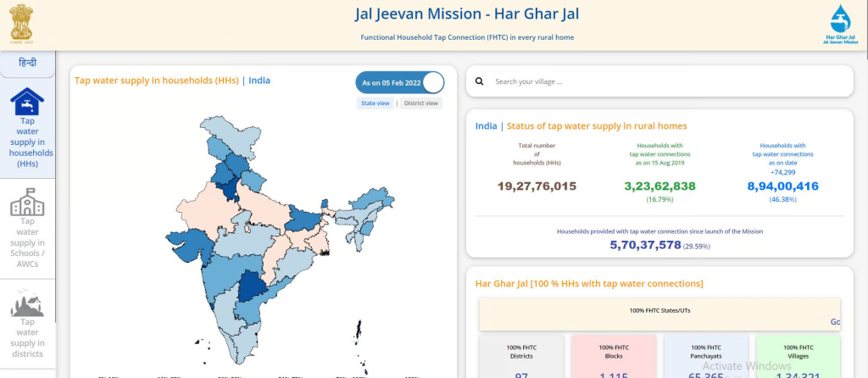The image size is (868, 378).
Task: Click Telangana dark blue state on map
Action: coord(251,286)
